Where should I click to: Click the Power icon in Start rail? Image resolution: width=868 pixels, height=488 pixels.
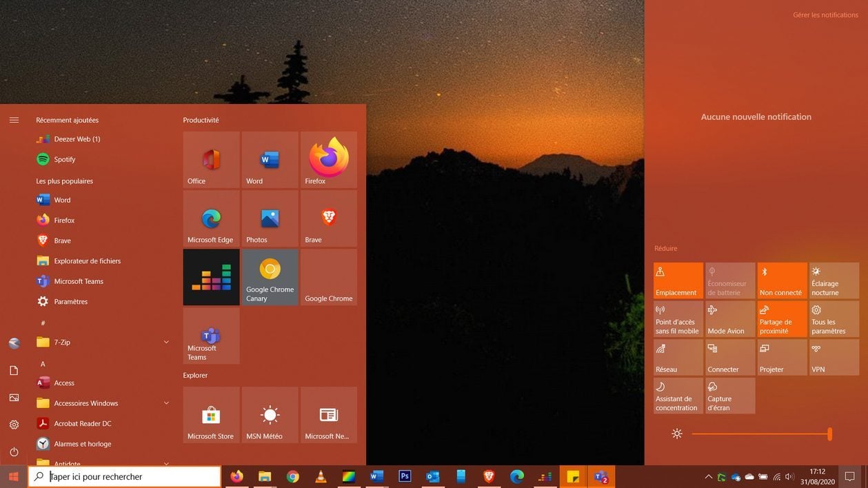coord(14,451)
